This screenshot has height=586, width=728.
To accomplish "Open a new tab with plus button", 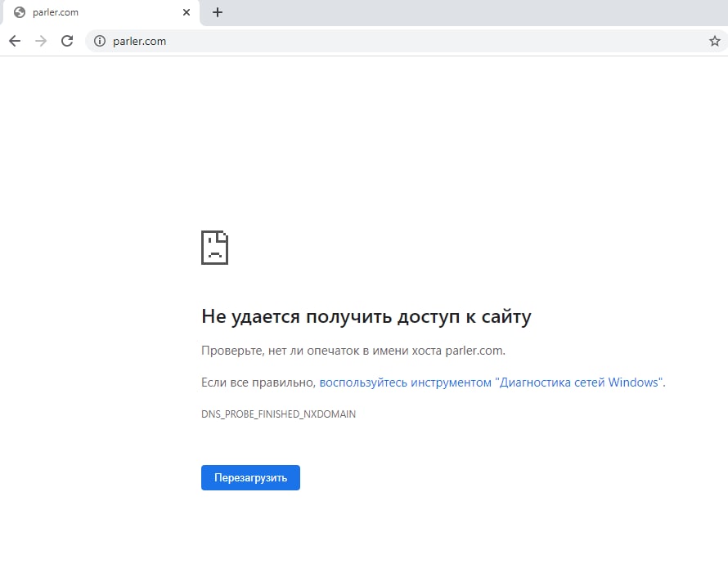I will (218, 12).
